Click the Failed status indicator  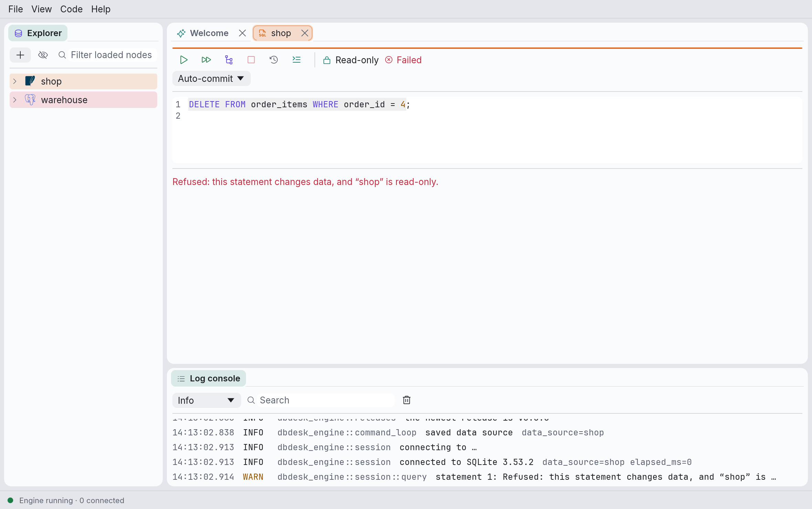(x=404, y=60)
